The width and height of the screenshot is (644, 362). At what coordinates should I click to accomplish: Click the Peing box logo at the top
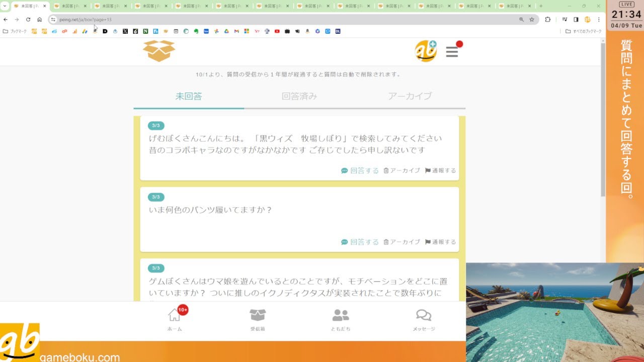coord(159,50)
